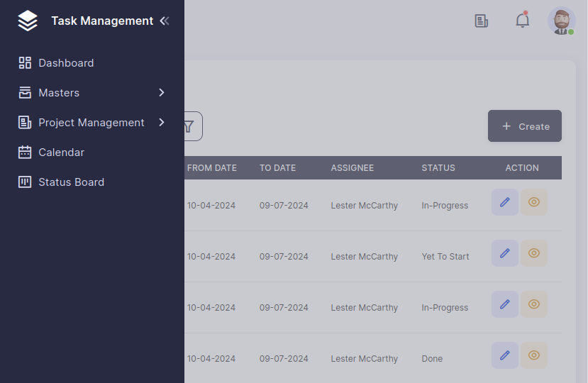View the second In-Progress row via eye icon
Screen dimensions: 588x383
pyautogui.click(x=534, y=304)
